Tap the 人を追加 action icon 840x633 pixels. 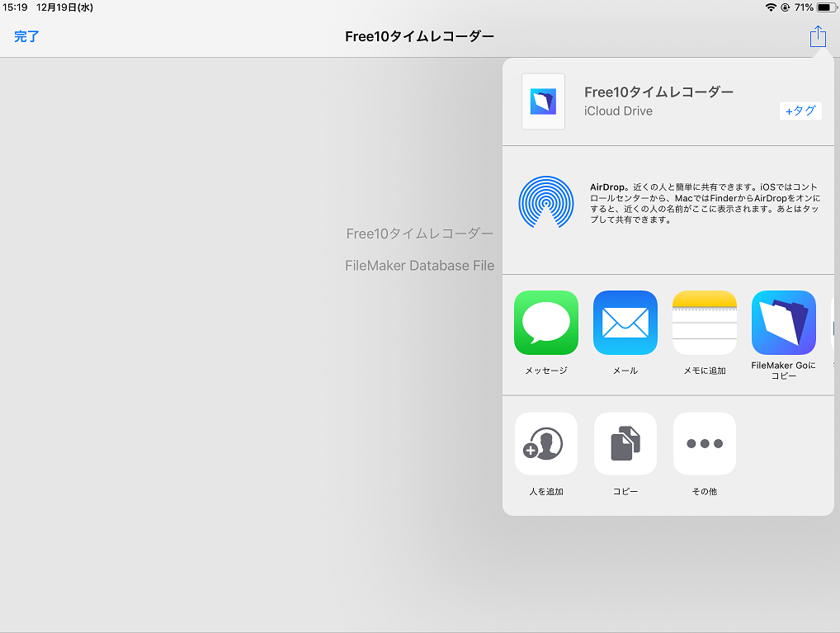(x=546, y=443)
